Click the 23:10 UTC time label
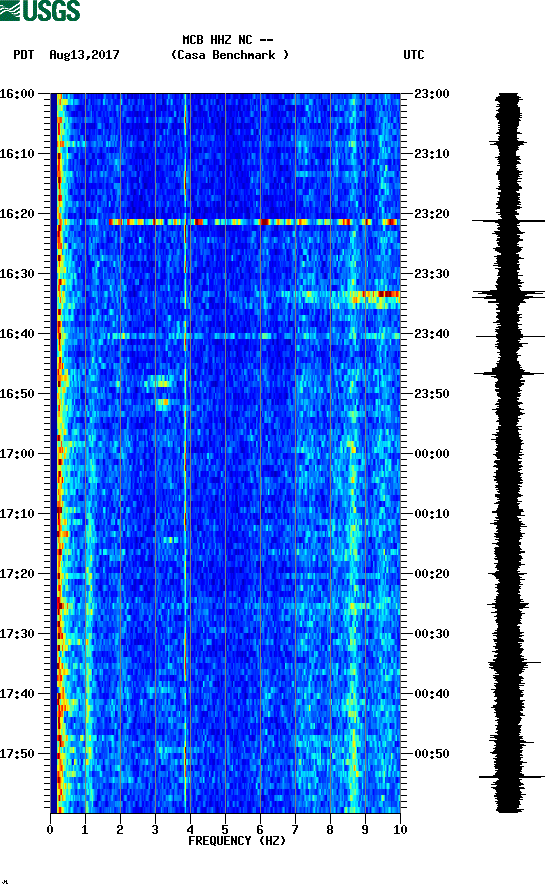The height and width of the screenshot is (893, 552). pos(432,154)
